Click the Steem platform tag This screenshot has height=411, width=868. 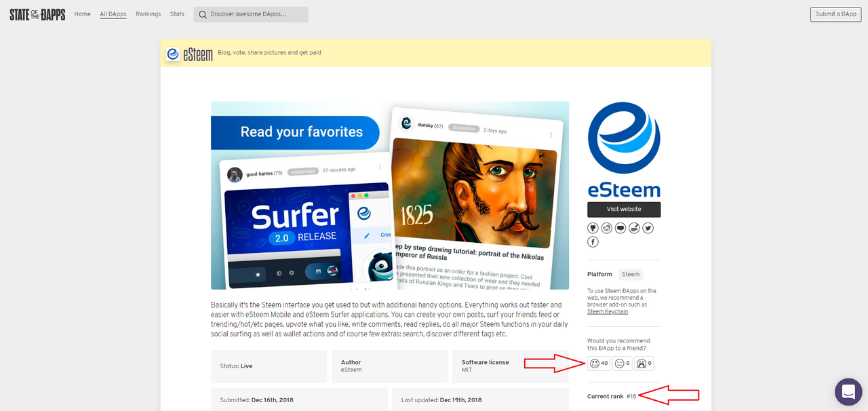point(631,275)
